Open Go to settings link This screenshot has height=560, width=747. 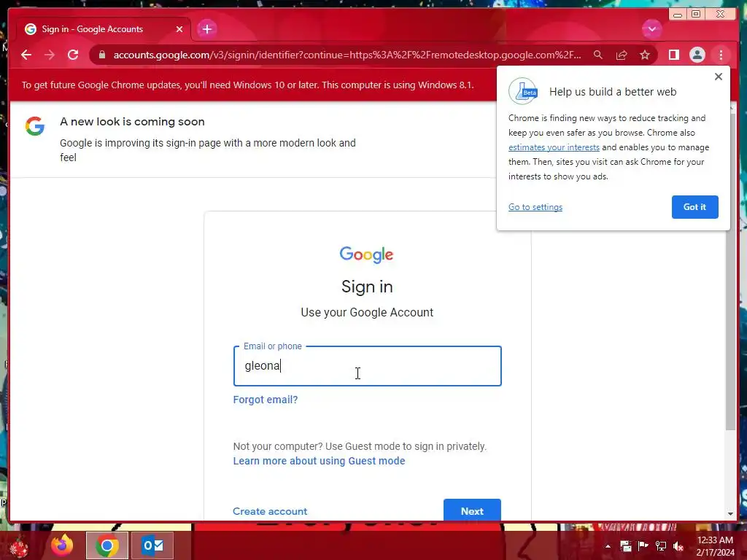click(x=535, y=207)
